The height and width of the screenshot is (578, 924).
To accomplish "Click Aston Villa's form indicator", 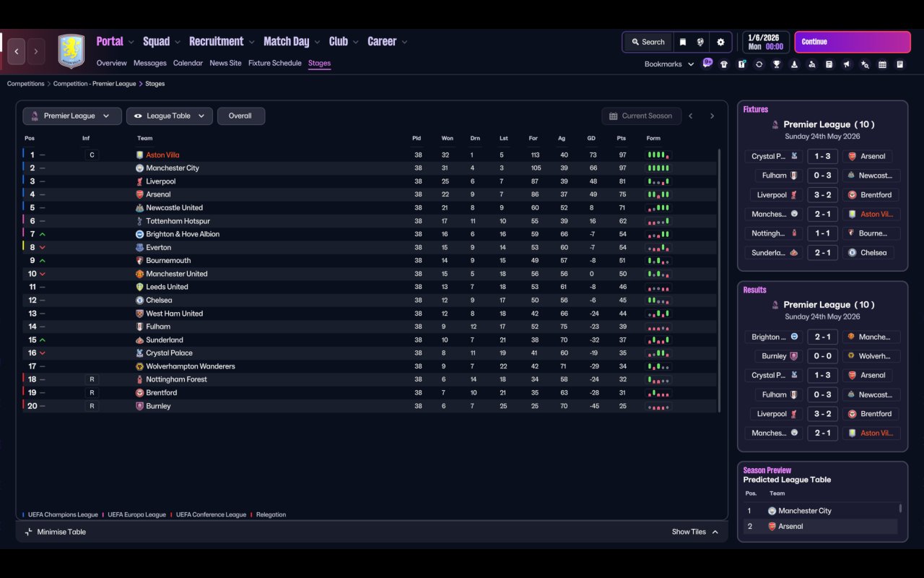I will click(658, 155).
